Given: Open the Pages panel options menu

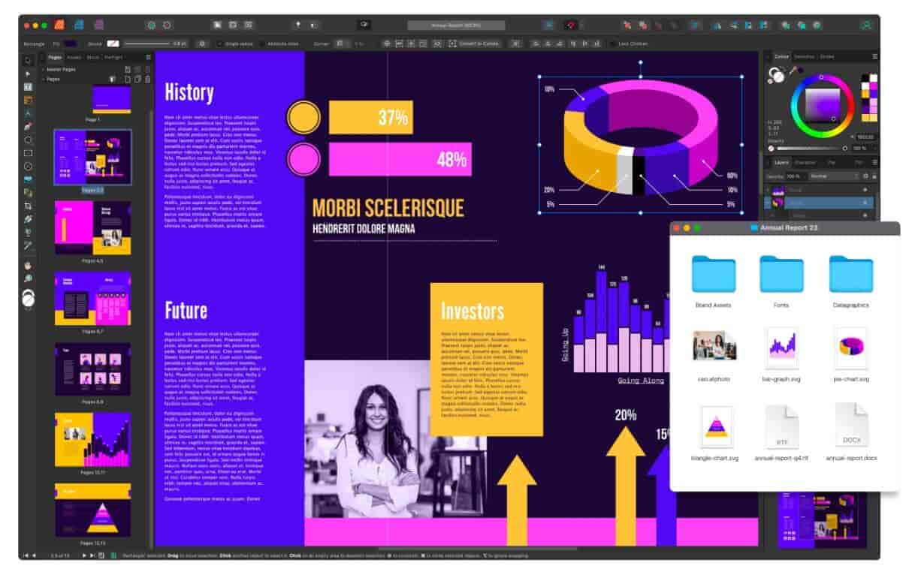Looking at the screenshot, I should point(147,57).
